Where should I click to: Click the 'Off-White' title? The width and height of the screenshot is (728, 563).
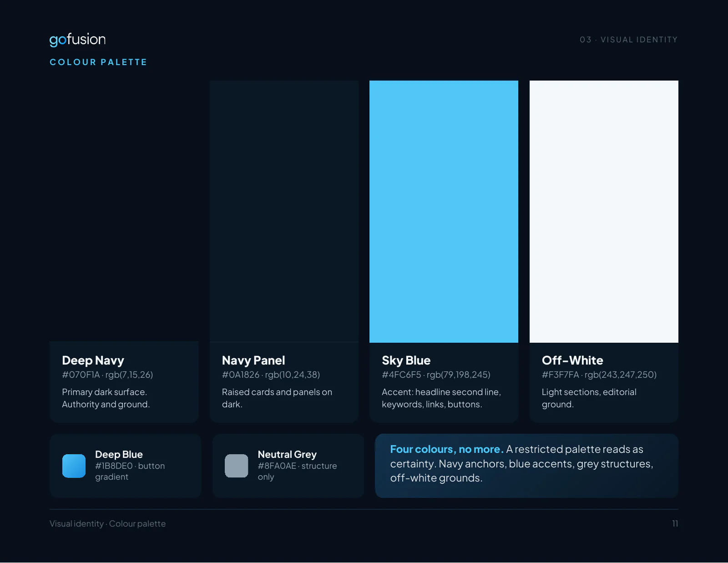tap(572, 360)
